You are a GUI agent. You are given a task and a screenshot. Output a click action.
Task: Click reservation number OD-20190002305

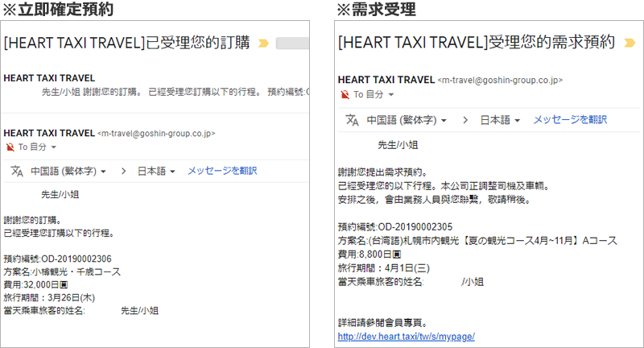click(x=415, y=227)
